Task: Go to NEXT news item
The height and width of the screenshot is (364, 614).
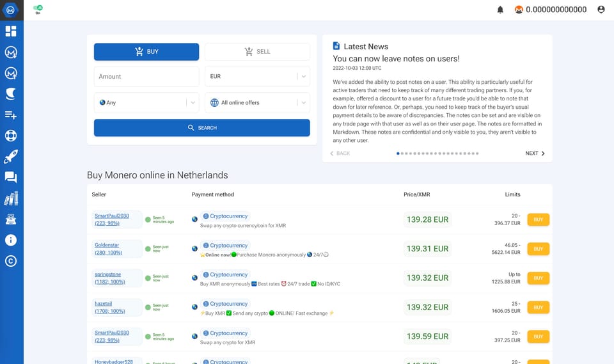Action: [535, 153]
